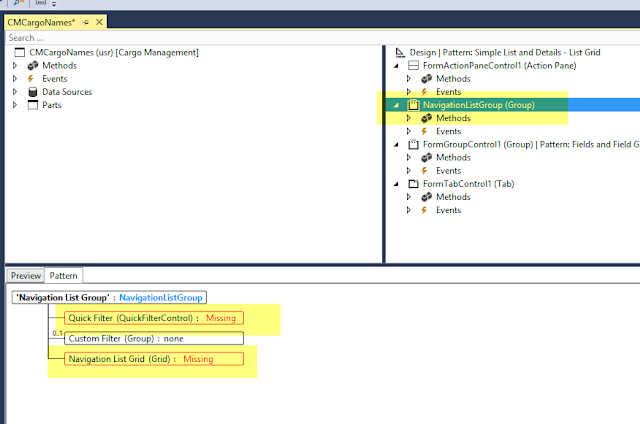Expand the Data Sources node
640x424 pixels.
tap(15, 91)
